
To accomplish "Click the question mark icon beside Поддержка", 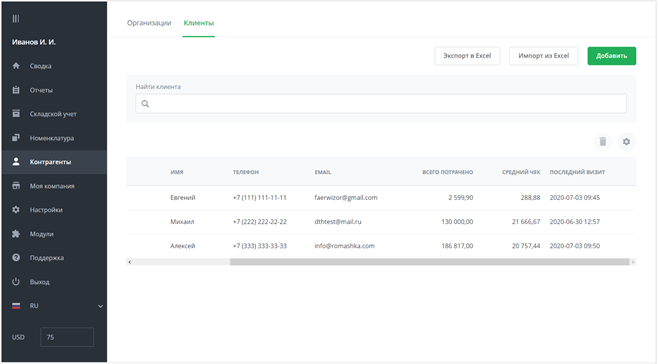I will (x=16, y=258).
